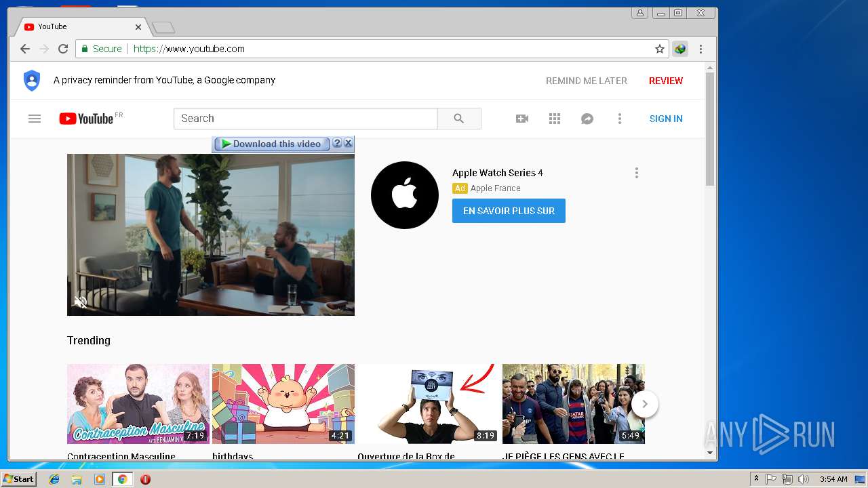The width and height of the screenshot is (868, 488).
Task: Open the Ouverture de la Box thumbnail
Action: [x=429, y=404]
